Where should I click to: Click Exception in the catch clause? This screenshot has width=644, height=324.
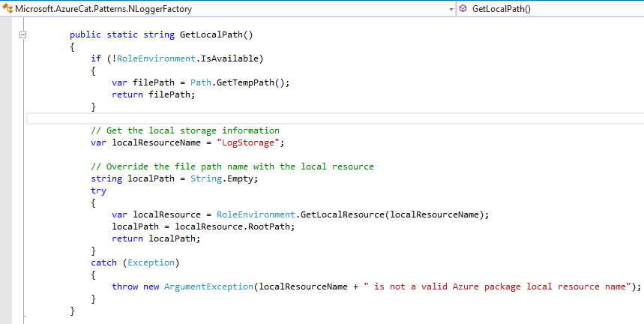point(151,262)
